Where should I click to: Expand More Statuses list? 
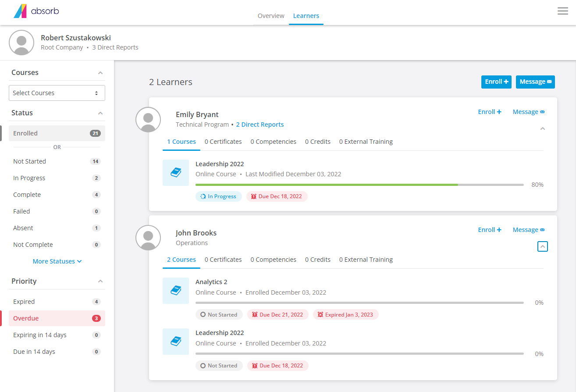tap(57, 261)
